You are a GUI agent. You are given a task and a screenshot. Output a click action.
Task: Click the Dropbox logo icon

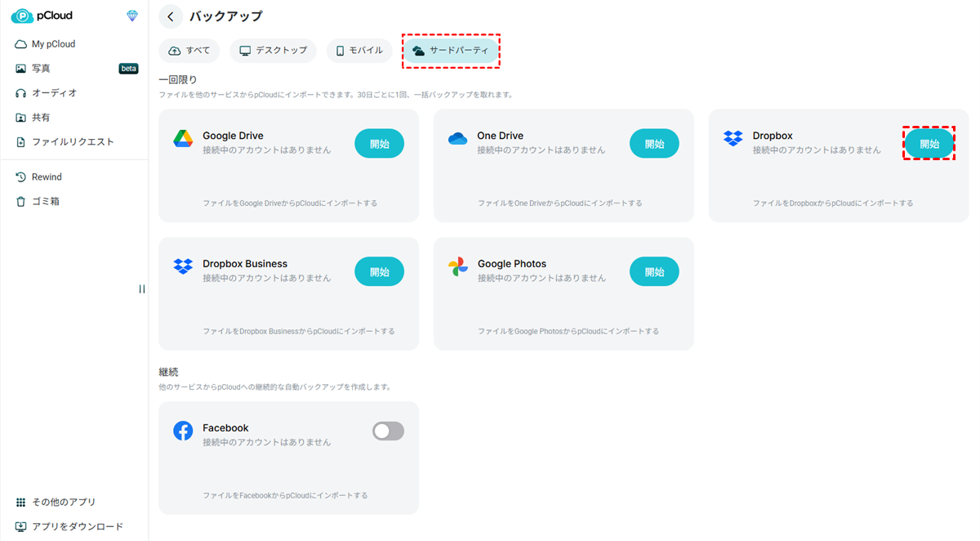pyautogui.click(x=733, y=139)
